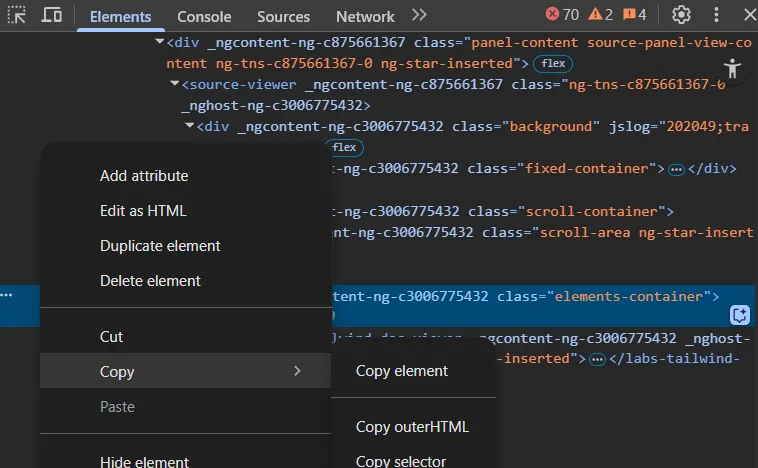The height and width of the screenshot is (468, 758).
Task: Open the three-dot DevTools options menu
Action: tap(716, 15)
